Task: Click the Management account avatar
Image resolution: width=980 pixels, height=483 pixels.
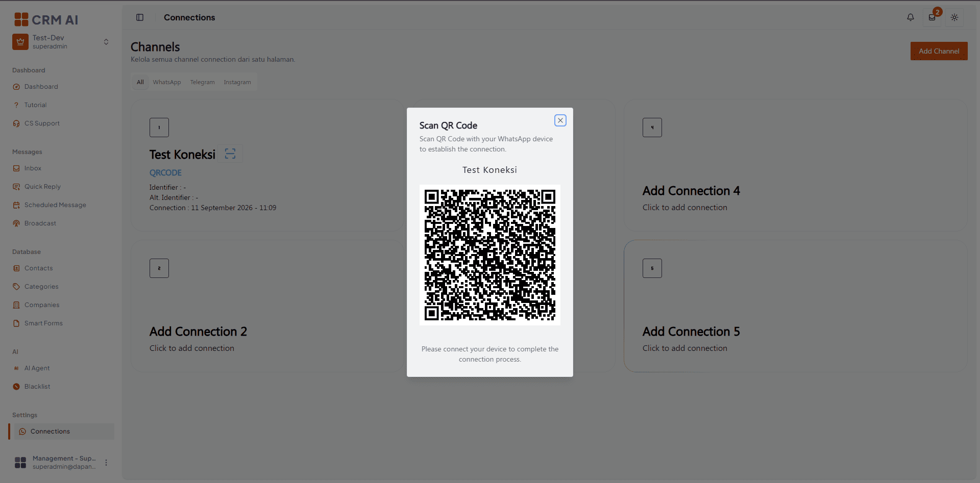Action: pos(20,463)
